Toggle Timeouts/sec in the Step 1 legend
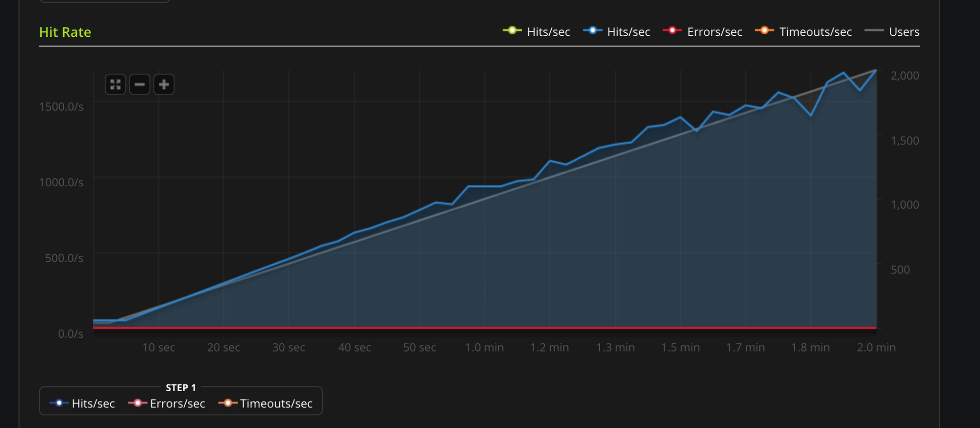Screen dimensions: 980x428 (266, 403)
